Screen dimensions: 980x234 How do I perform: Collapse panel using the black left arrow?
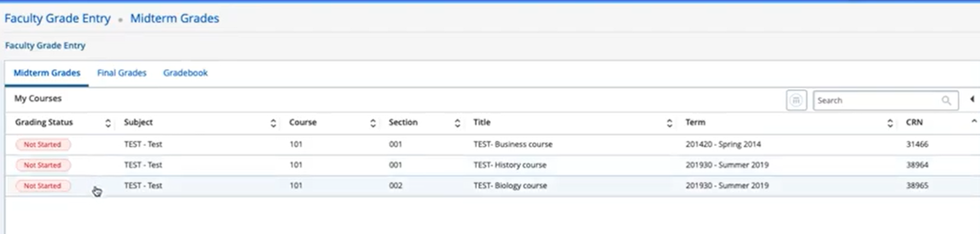(x=972, y=99)
